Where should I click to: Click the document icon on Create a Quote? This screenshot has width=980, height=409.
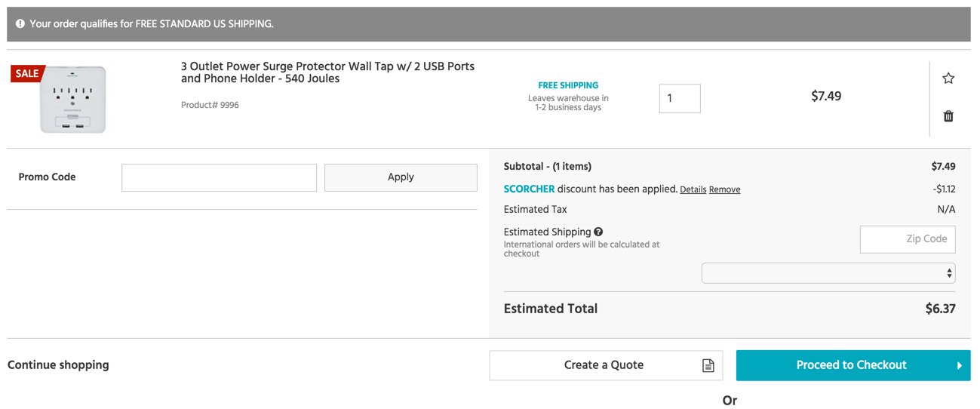tap(708, 366)
